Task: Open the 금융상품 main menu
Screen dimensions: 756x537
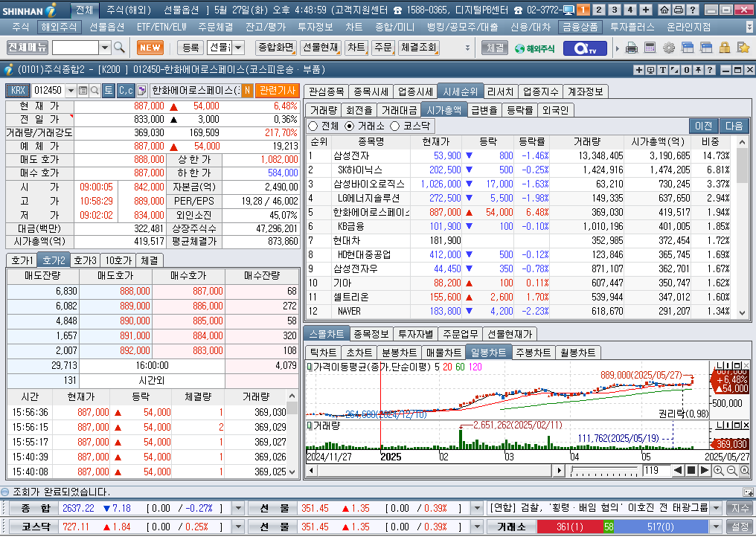Action: click(580, 28)
